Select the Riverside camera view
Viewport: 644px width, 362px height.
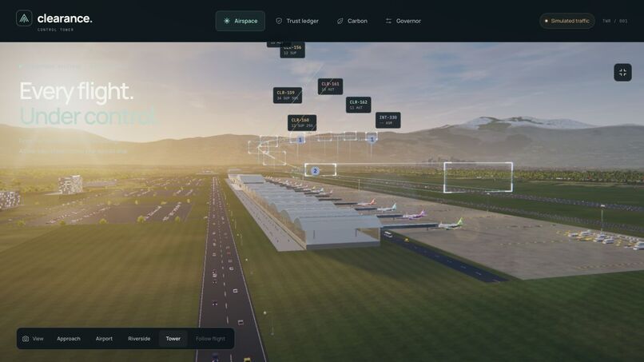(139, 339)
